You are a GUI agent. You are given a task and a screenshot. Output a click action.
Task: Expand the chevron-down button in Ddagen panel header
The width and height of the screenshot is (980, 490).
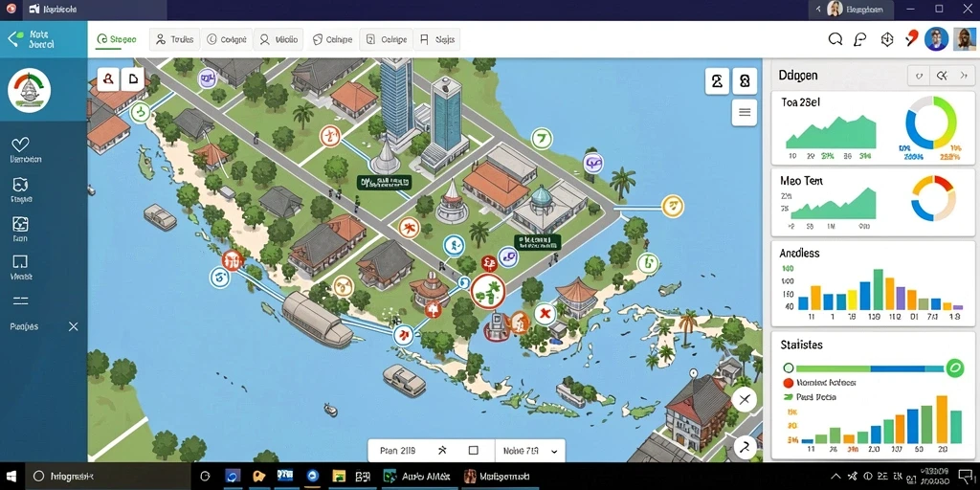coord(919,77)
